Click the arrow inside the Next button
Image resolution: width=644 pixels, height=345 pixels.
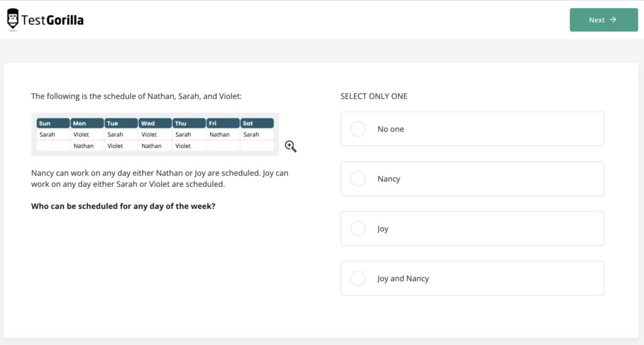613,20
